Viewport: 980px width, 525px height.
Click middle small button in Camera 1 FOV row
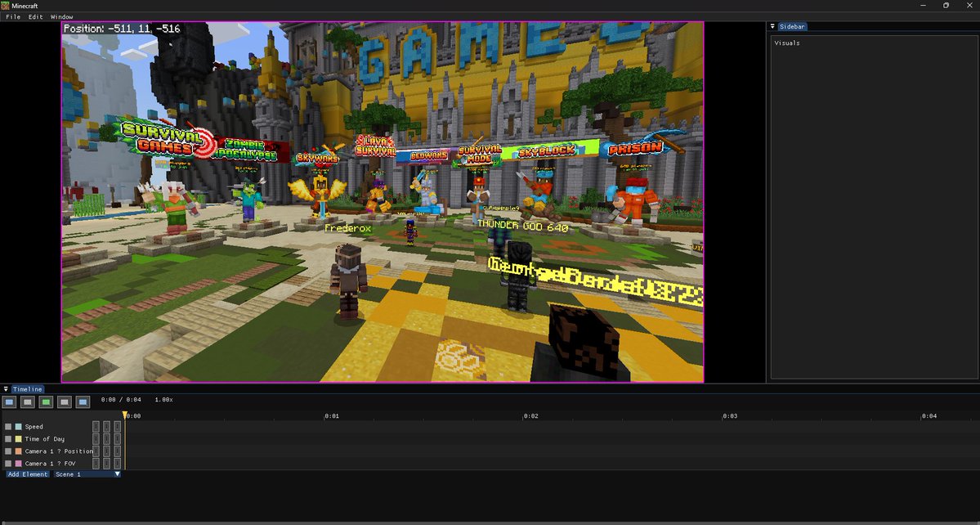107,464
